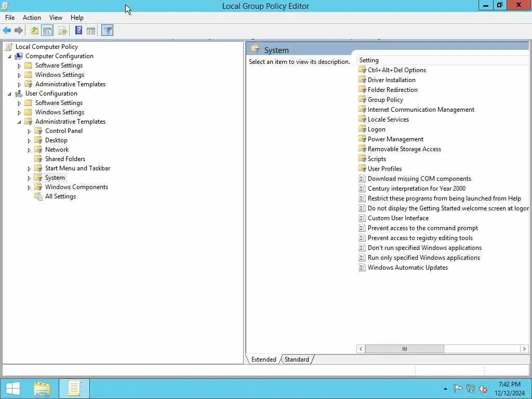Viewport: 532px width, 399px height.
Task: Click the scroll right arrow
Action: click(525, 349)
